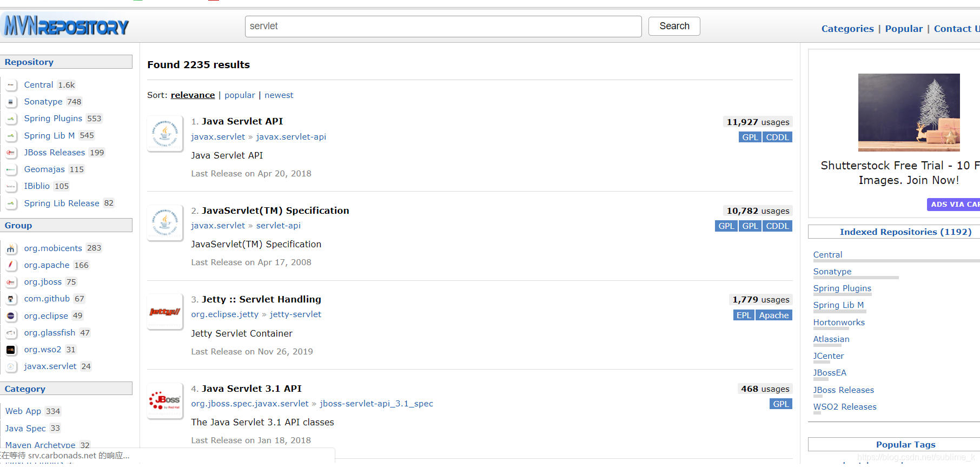Open javax.servlet-api artifact link
The height and width of the screenshot is (467, 980).
click(291, 137)
